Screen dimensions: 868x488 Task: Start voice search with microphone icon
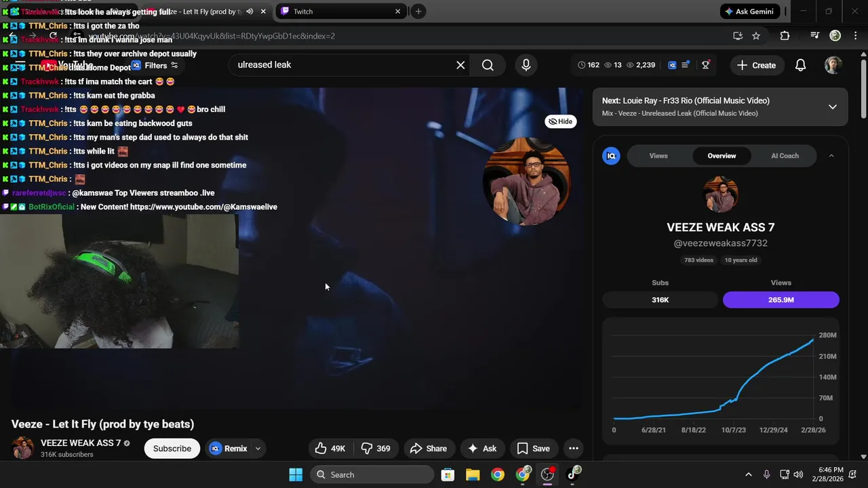[526, 65]
